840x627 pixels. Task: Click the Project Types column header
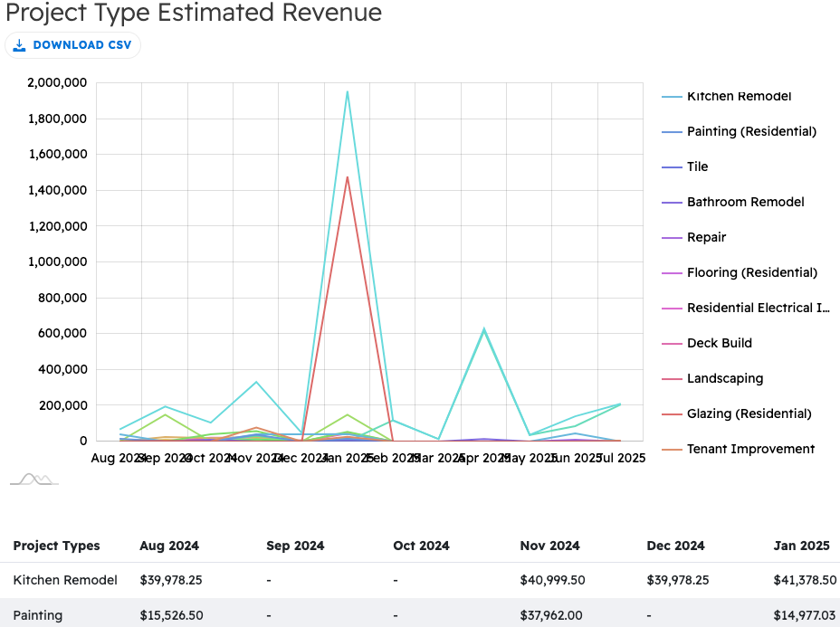point(56,546)
